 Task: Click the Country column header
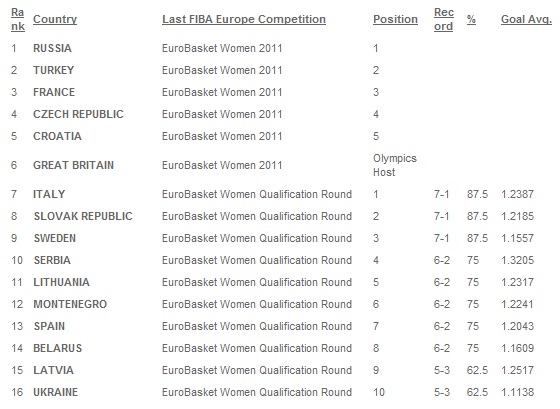55,19
